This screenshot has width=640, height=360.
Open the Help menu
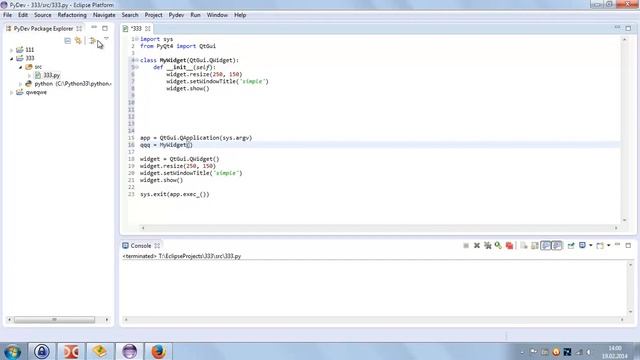point(240,15)
